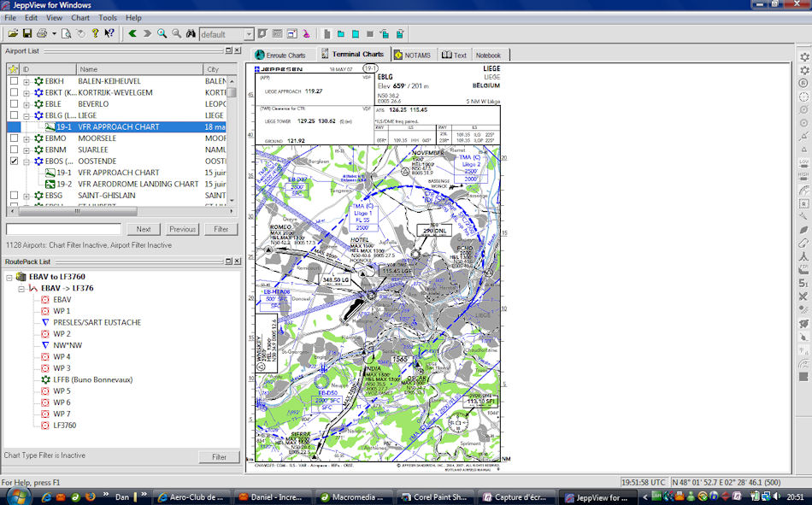The height and width of the screenshot is (505, 812).
Task: Click the red Zoom In magnifier icon
Action: click(162, 33)
